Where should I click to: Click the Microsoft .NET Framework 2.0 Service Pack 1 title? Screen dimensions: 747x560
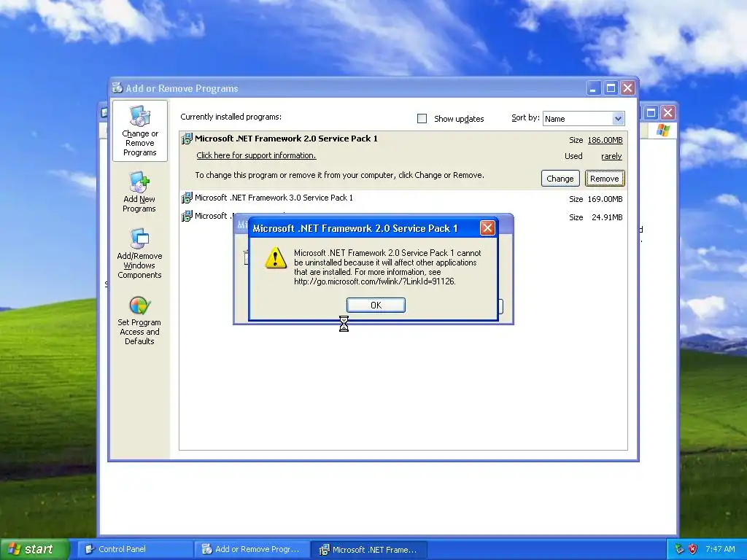click(286, 139)
